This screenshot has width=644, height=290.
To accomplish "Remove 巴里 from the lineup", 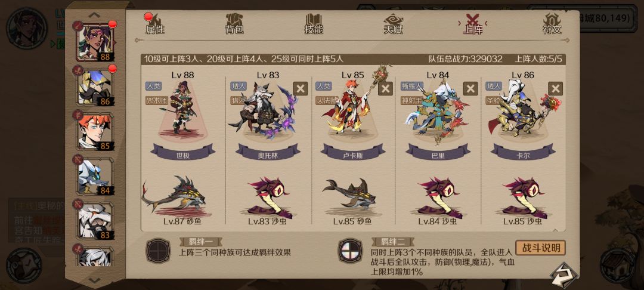I will (470, 88).
